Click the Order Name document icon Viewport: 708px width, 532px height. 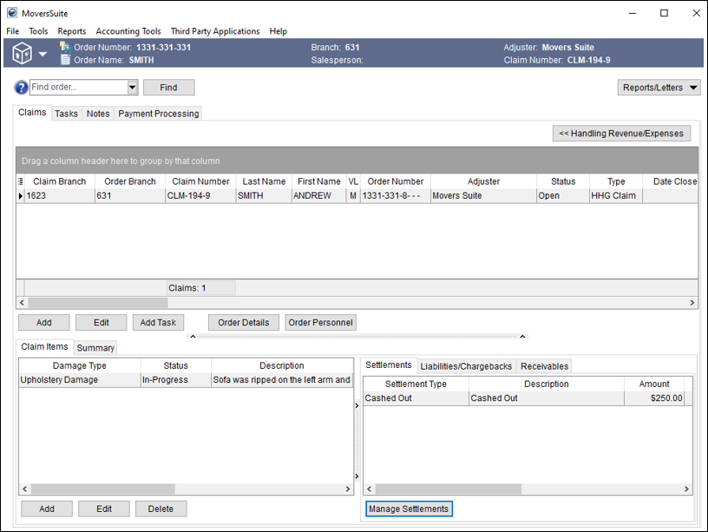pos(65,60)
